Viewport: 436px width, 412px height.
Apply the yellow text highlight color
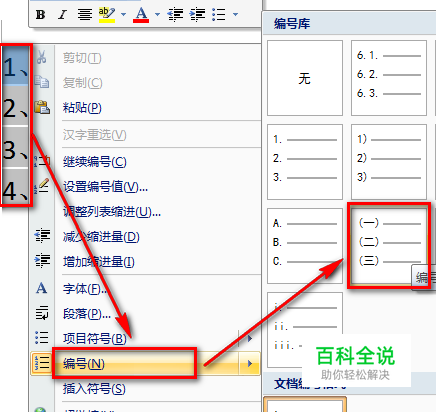tap(107, 15)
